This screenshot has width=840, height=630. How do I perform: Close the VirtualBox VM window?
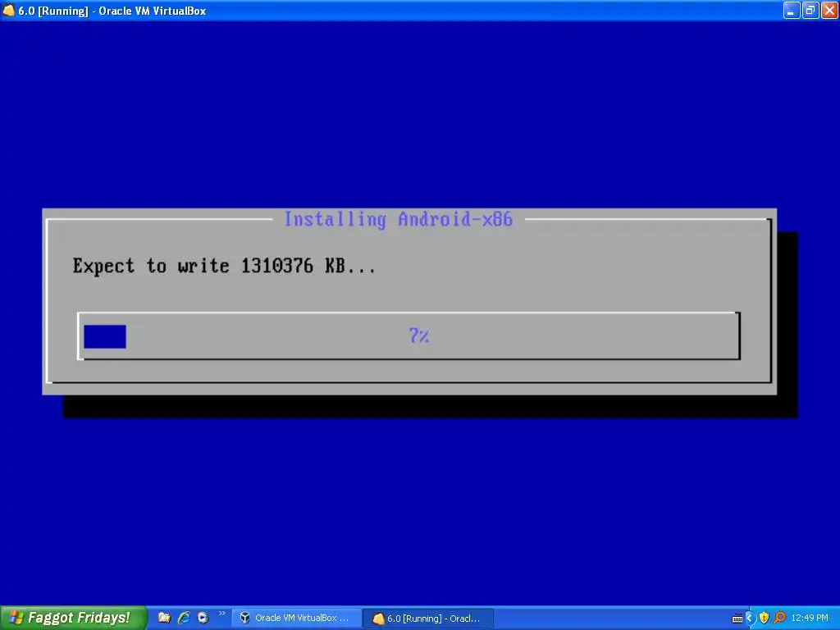pos(829,10)
